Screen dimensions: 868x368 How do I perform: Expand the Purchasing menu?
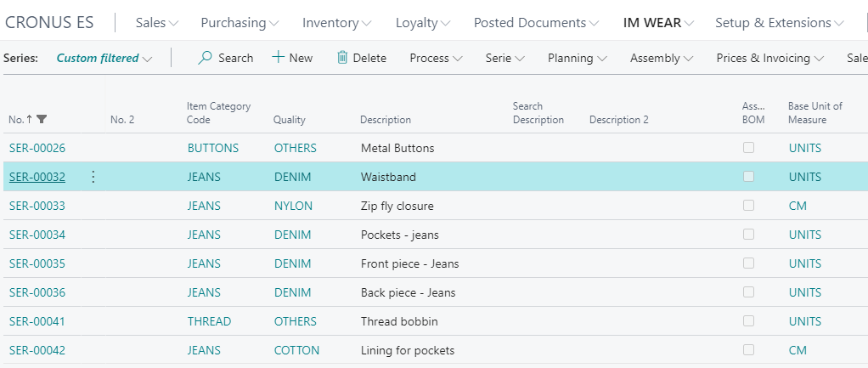(240, 23)
